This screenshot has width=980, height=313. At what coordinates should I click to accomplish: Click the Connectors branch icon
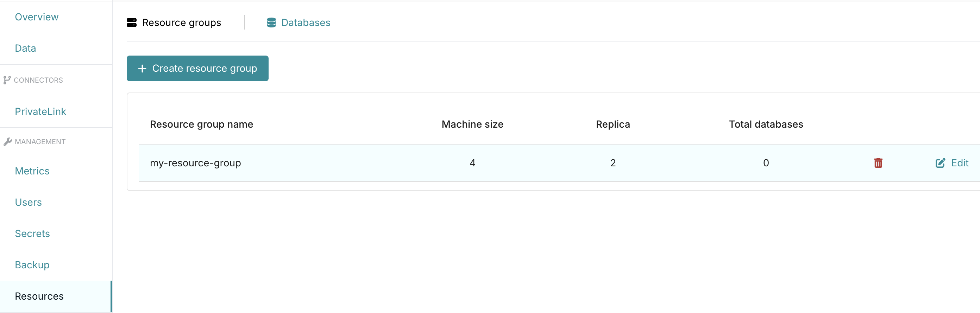click(x=7, y=80)
